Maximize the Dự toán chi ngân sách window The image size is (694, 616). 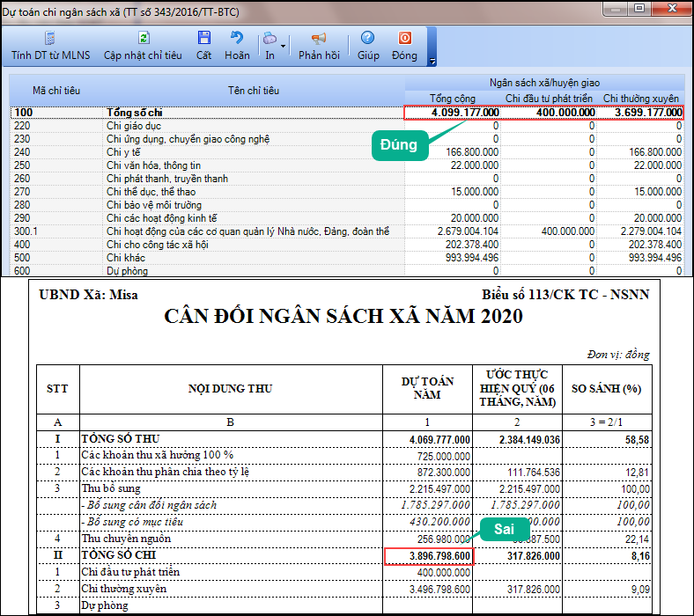click(x=639, y=9)
